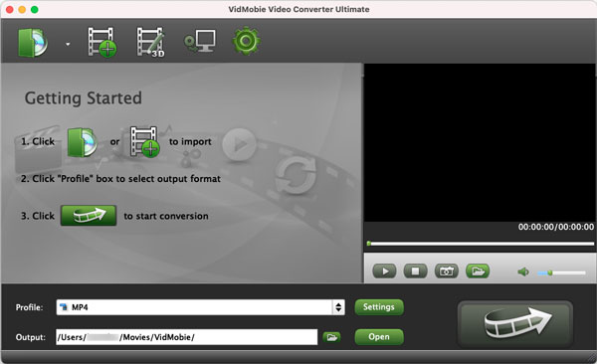
Task: Open the snapshot folder from player controls
Action: click(x=478, y=272)
